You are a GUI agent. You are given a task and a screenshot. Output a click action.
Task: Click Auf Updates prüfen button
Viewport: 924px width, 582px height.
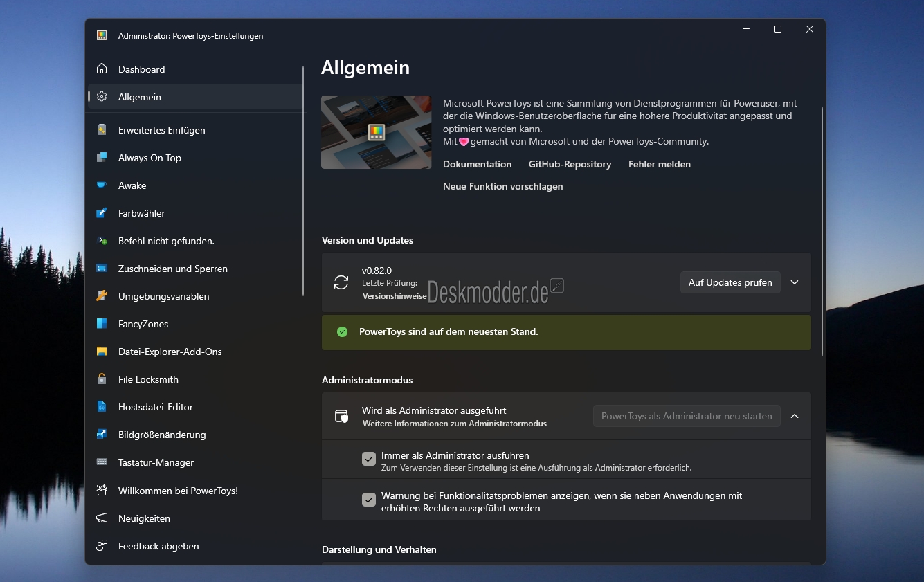(x=730, y=282)
